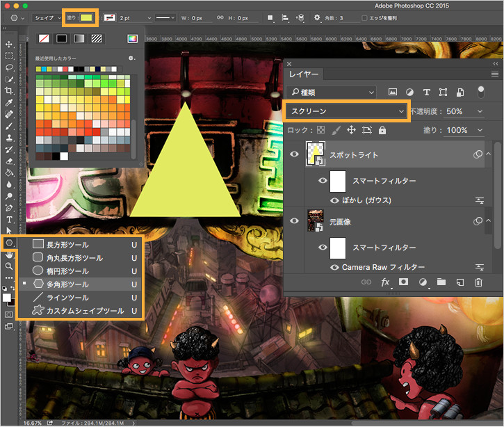Open the stroke line type dropdown

pyautogui.click(x=165, y=17)
